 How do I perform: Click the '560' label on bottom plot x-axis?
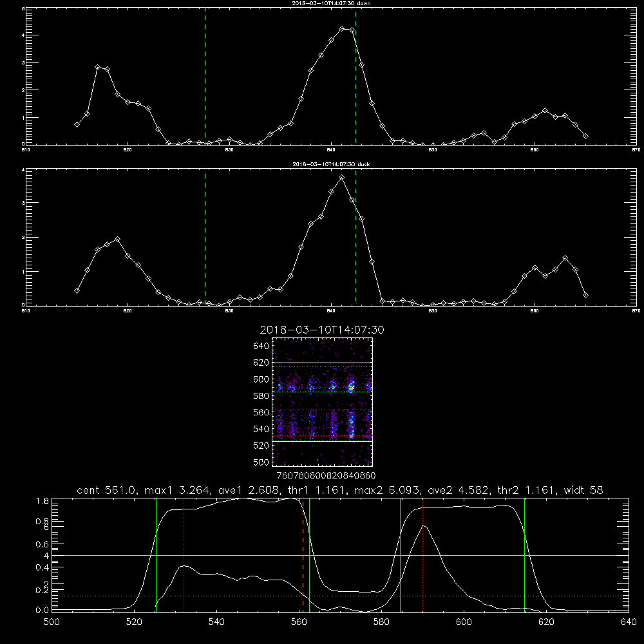click(x=299, y=622)
